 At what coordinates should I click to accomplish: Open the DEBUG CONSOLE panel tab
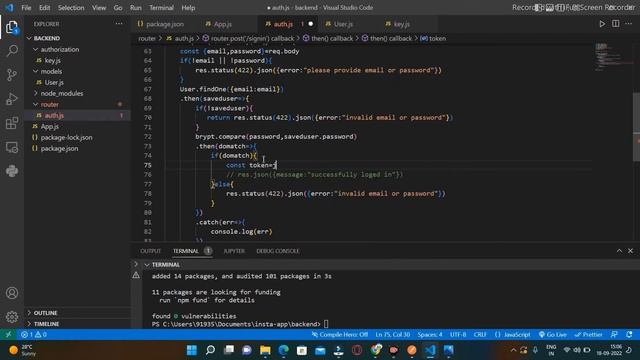pos(278,251)
